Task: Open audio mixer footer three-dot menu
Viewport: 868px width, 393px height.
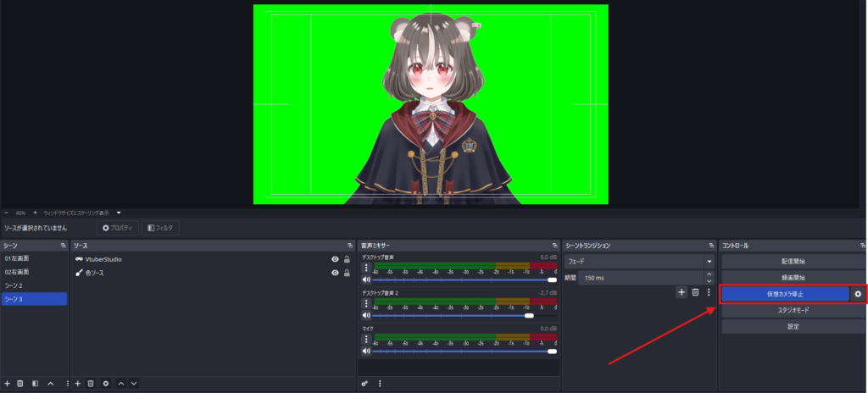Action: coord(380,383)
